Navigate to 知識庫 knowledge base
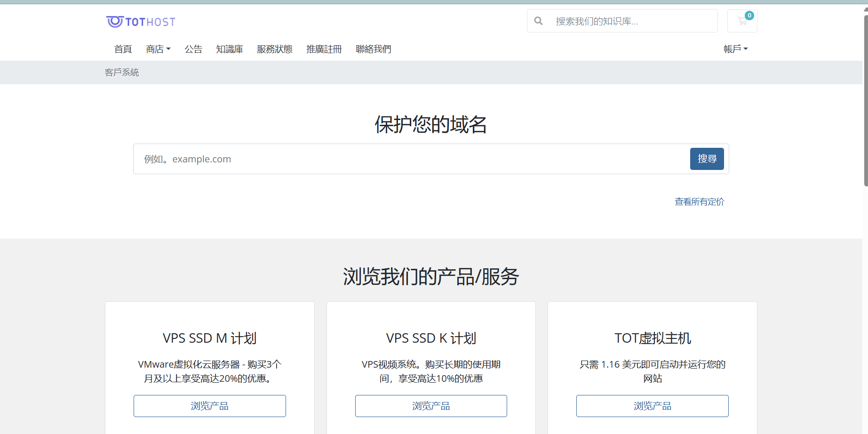 click(x=230, y=49)
